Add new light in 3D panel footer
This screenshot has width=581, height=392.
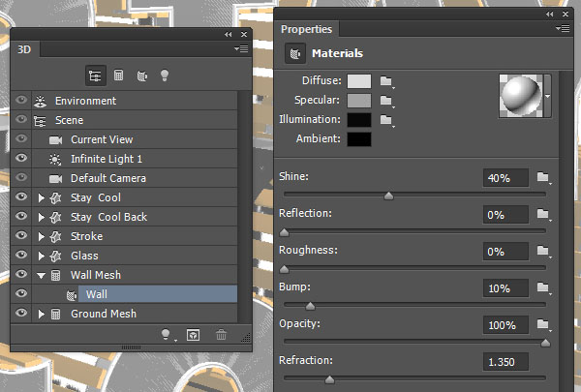[x=166, y=335]
